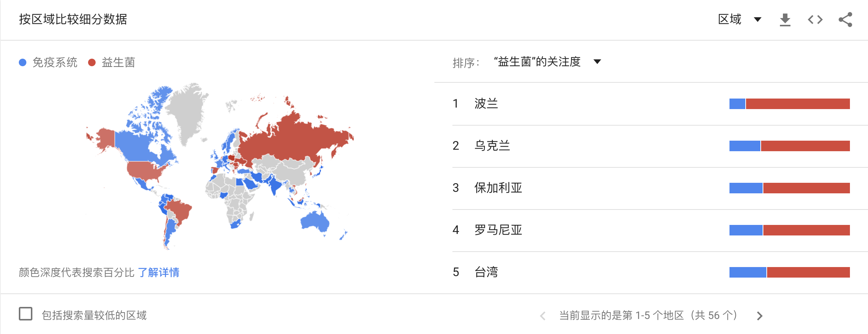This screenshot has width=868, height=334.
Task: Open the embed code icon
Action: pyautogui.click(x=815, y=20)
